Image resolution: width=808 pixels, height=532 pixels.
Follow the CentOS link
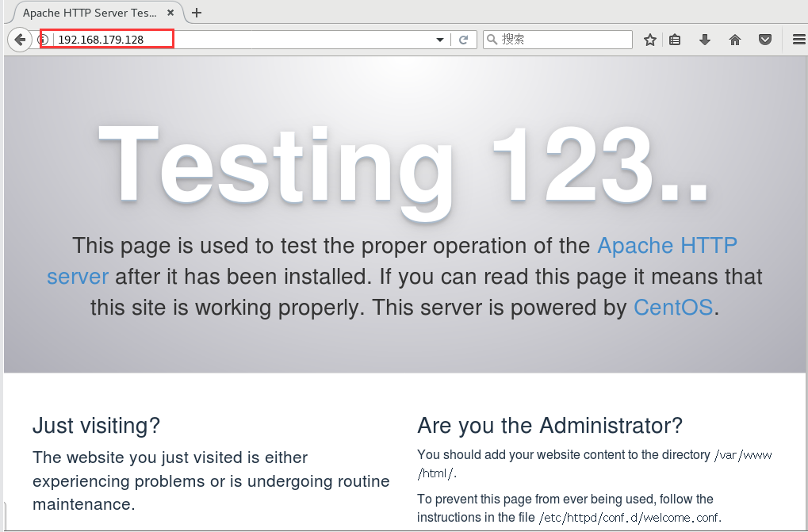(673, 308)
